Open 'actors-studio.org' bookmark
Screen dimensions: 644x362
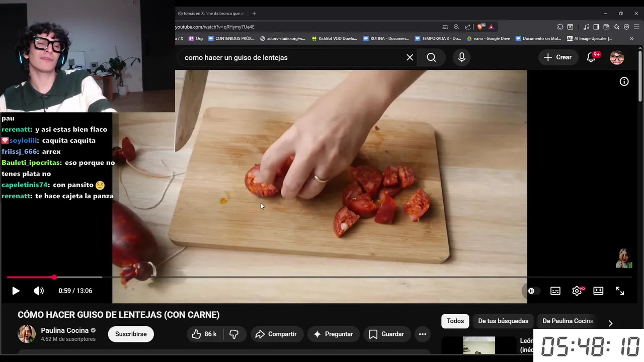click(x=283, y=38)
